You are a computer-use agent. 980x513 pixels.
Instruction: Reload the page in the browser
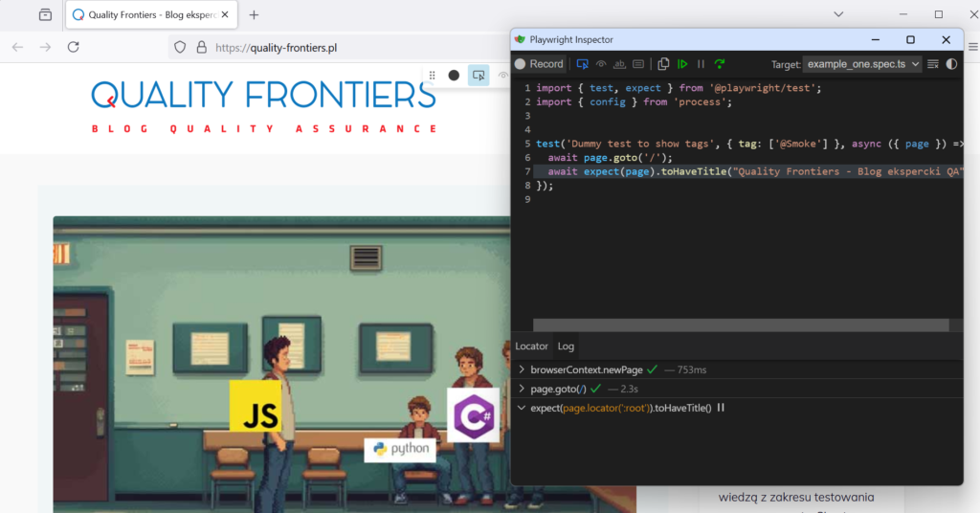73,47
